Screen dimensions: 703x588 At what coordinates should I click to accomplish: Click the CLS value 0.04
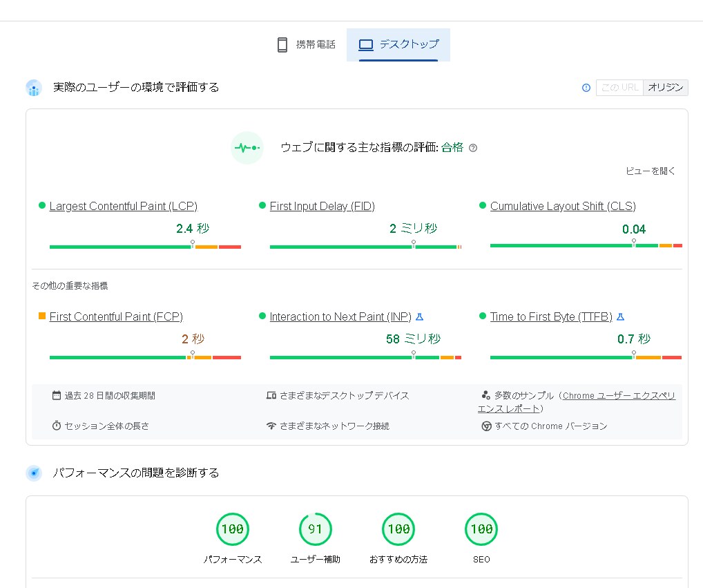pos(634,229)
